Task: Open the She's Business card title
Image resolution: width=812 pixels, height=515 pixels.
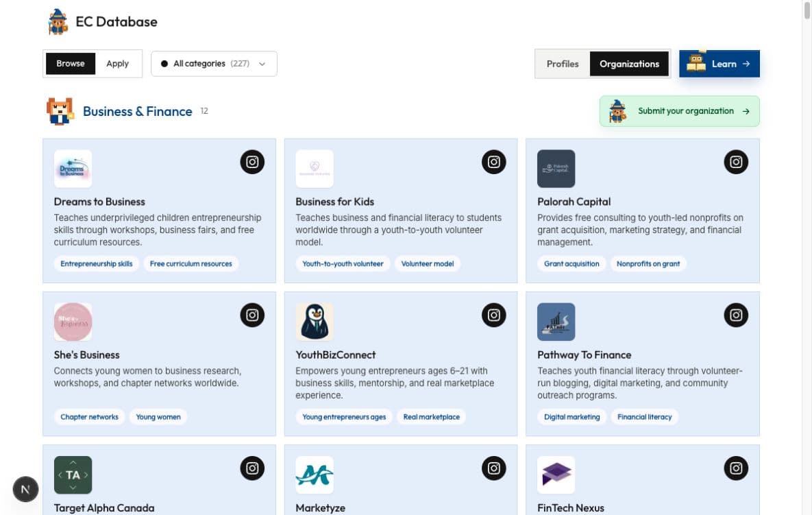Action: coord(86,355)
